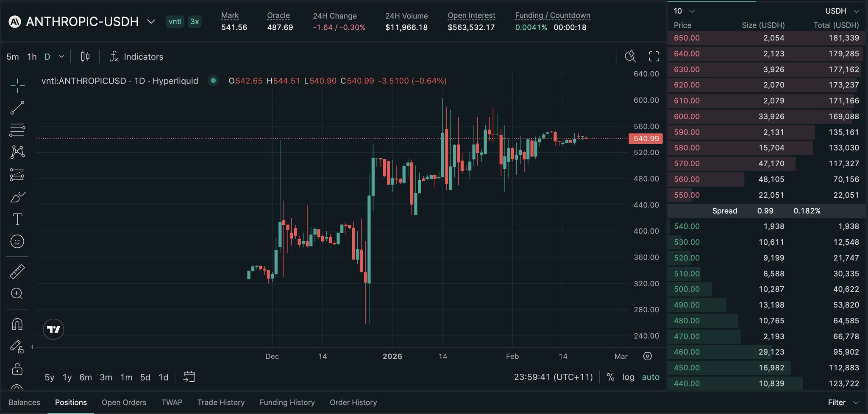This screenshot has width=868, height=414.
Task: Open the Indicators panel
Action: click(x=136, y=56)
